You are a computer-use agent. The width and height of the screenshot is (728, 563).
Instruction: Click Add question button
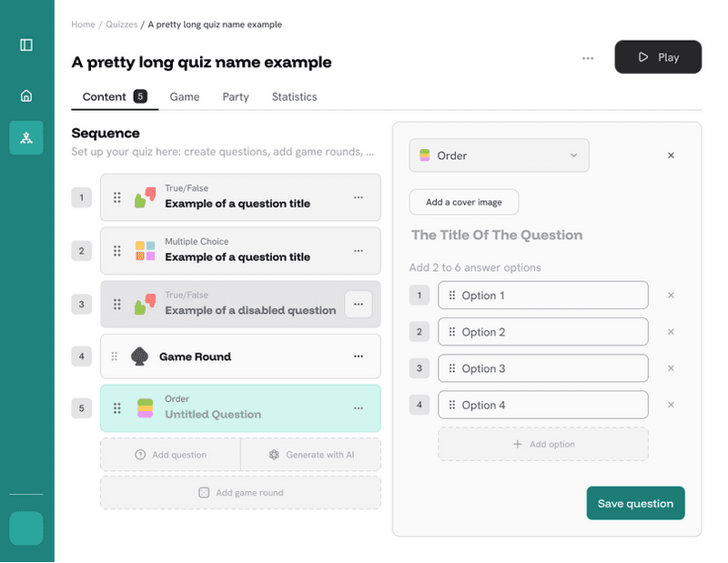(x=170, y=455)
